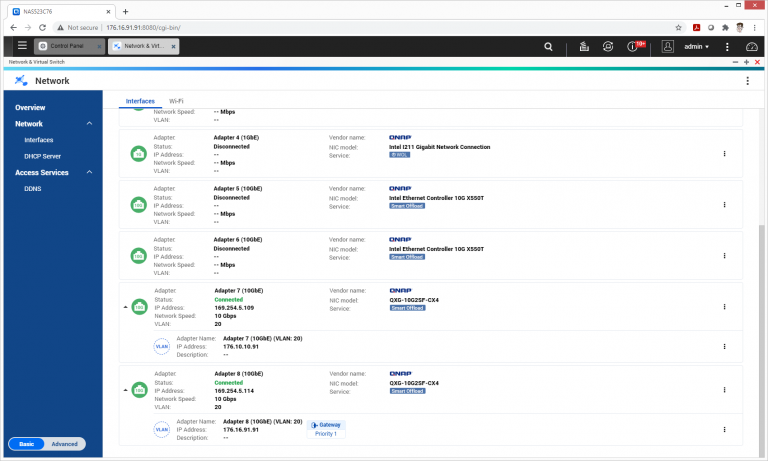Open the QTS hamburger main menu
This screenshot has width=768, height=461.
point(22,46)
